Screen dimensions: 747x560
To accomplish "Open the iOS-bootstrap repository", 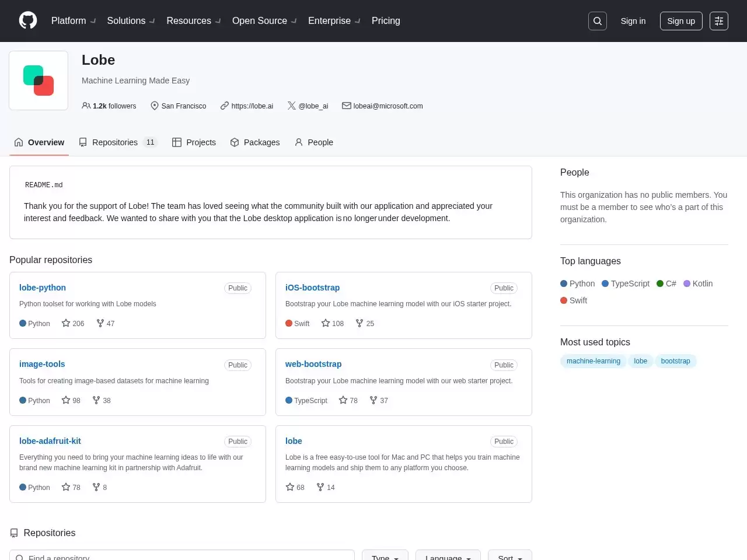I will (312, 288).
